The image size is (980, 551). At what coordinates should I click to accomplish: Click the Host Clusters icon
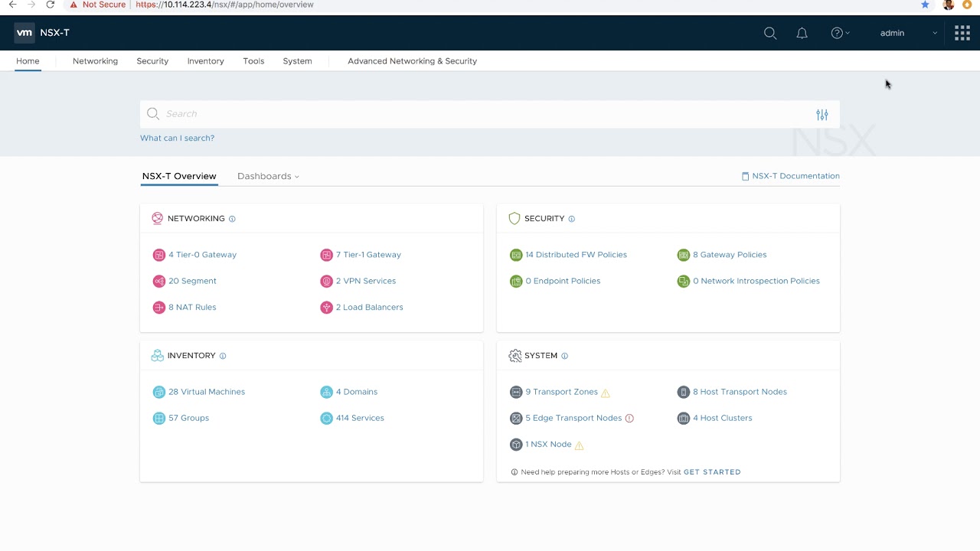(x=684, y=418)
